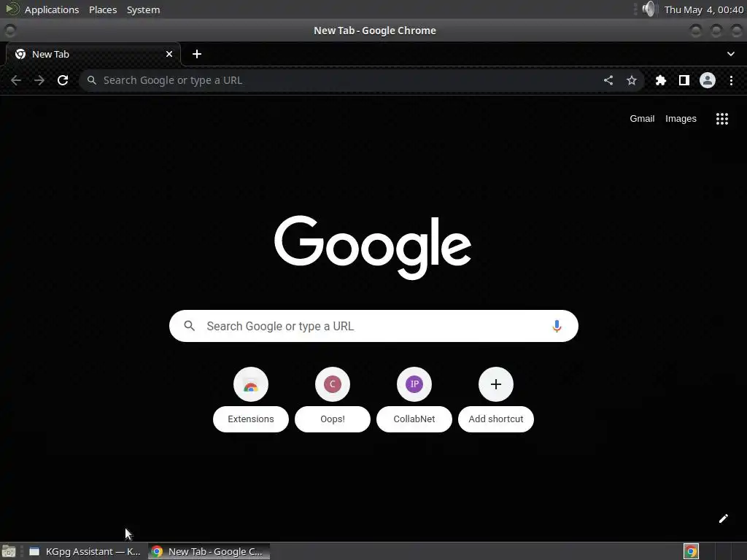The height and width of the screenshot is (560, 747).
Task: Click the Oops! shortcut label
Action: click(x=333, y=419)
